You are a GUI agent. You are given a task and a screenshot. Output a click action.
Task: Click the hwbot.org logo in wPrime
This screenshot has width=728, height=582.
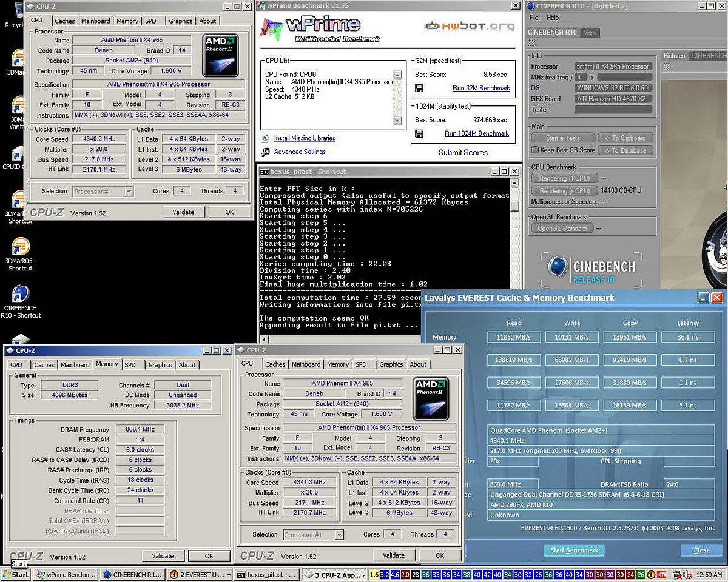click(469, 26)
